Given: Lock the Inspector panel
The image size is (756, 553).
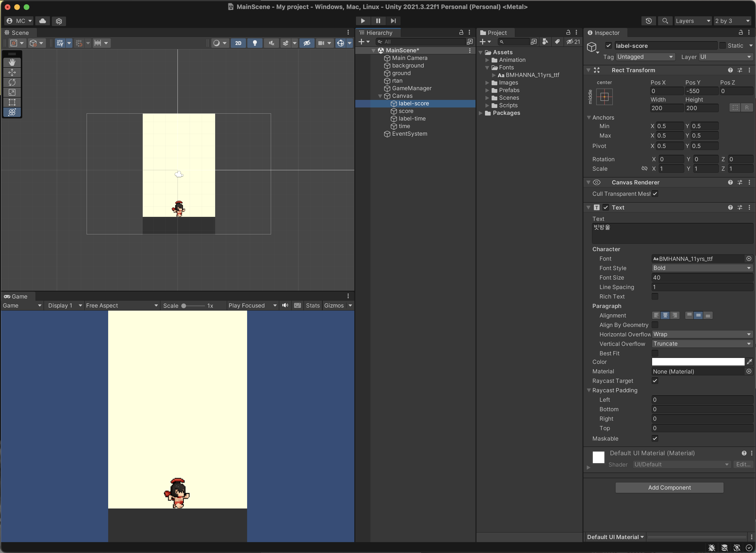Looking at the screenshot, I should pyautogui.click(x=741, y=32).
